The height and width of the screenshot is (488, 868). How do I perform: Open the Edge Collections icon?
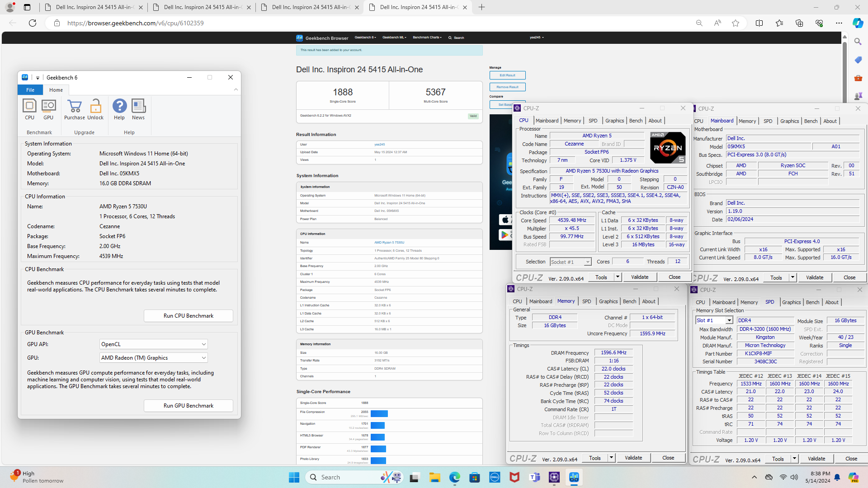click(799, 23)
